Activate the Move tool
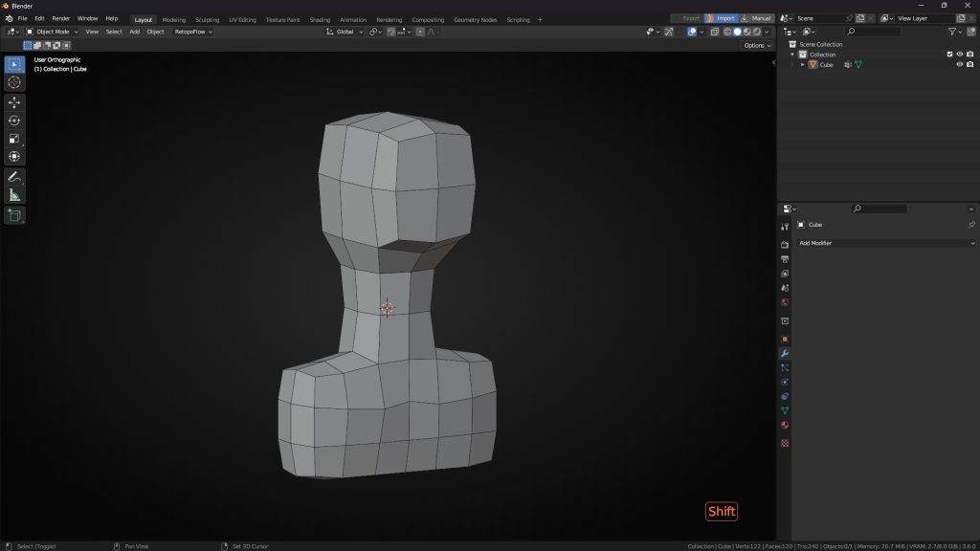 [x=14, y=102]
